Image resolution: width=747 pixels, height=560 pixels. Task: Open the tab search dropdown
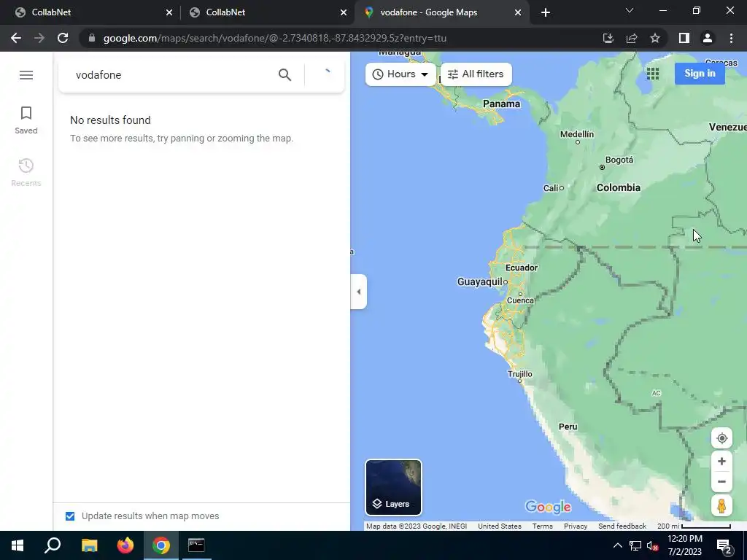[630, 10]
